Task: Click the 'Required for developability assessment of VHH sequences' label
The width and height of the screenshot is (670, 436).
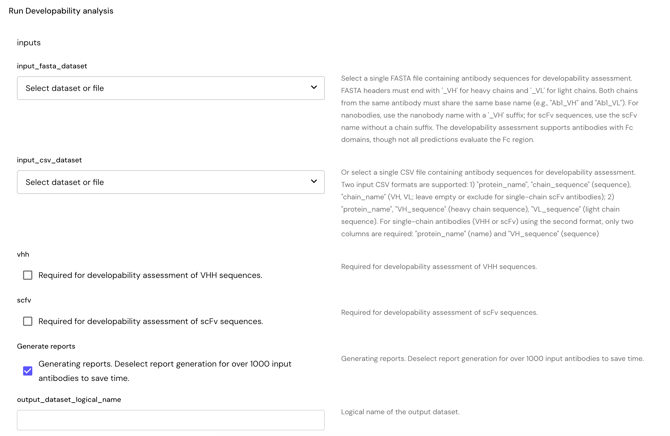Action: point(150,275)
